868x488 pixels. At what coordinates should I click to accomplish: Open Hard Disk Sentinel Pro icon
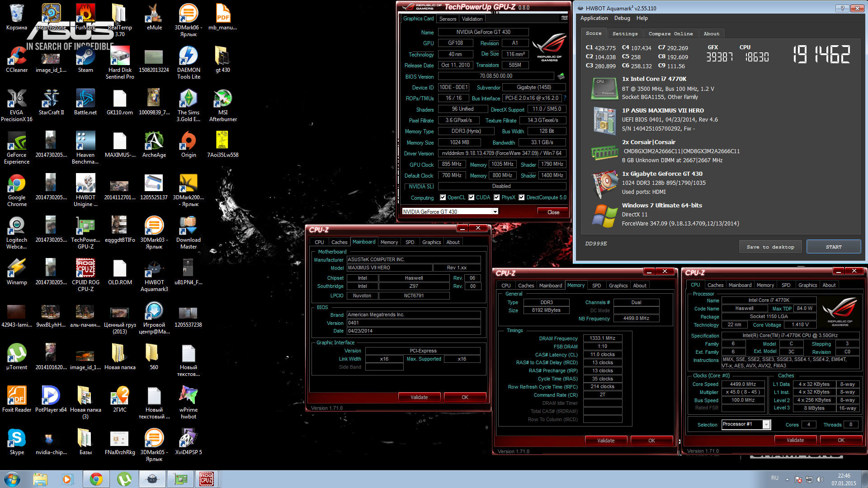120,63
